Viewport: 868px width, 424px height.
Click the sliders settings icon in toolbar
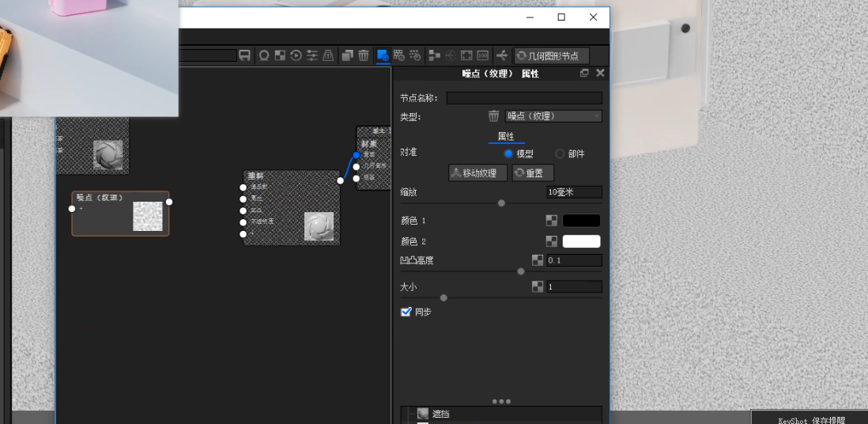coord(312,55)
